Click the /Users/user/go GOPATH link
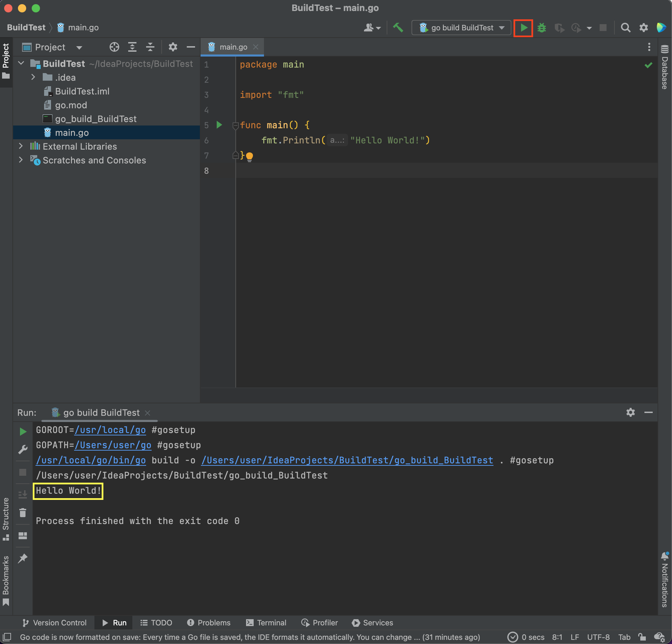672x644 pixels. click(113, 445)
